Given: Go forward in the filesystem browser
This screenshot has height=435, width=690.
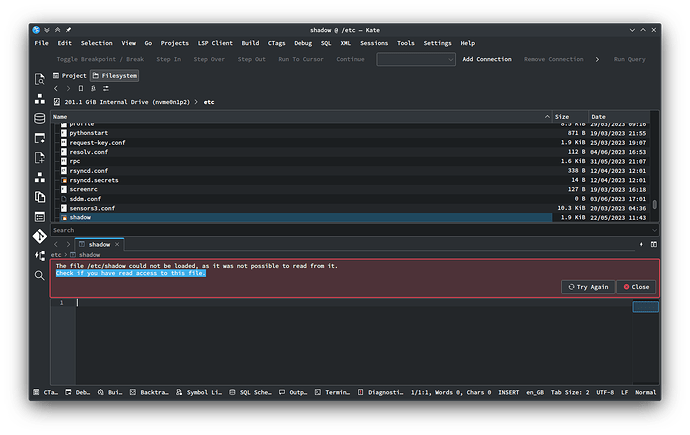Looking at the screenshot, I should point(68,88).
